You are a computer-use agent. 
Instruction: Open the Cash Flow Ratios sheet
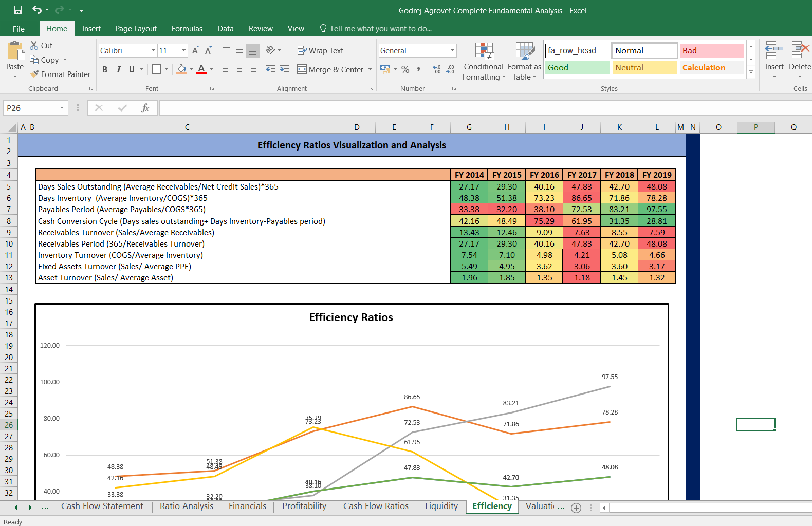[x=376, y=506]
